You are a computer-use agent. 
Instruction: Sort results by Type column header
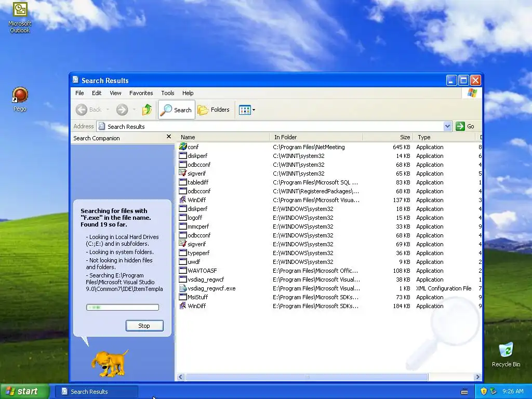445,137
